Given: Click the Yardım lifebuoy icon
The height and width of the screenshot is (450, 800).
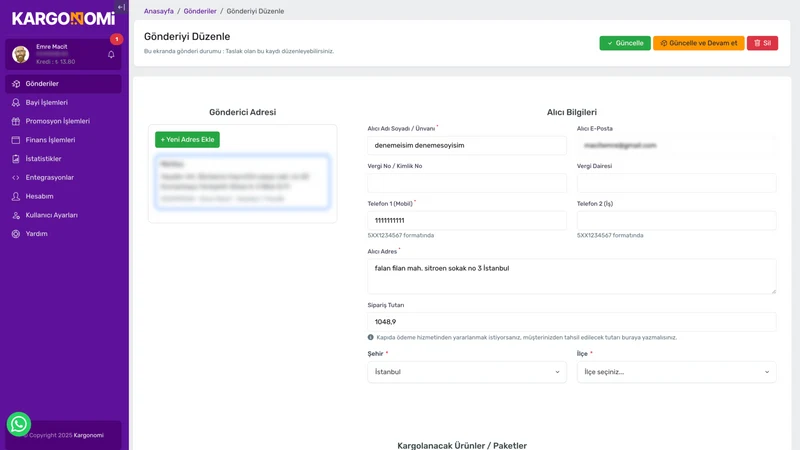Looking at the screenshot, I should tap(16, 234).
